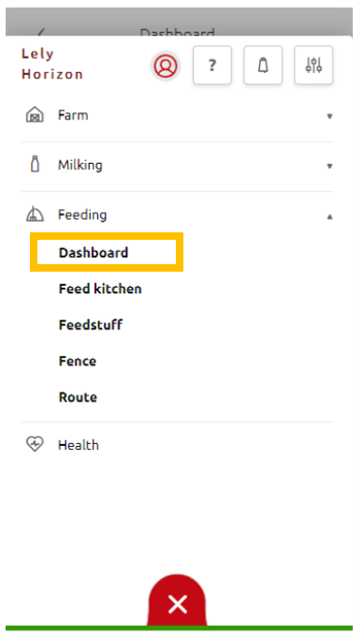The image size is (364, 638).
Task: Collapse the Feeding section arrow
Action: point(330,216)
